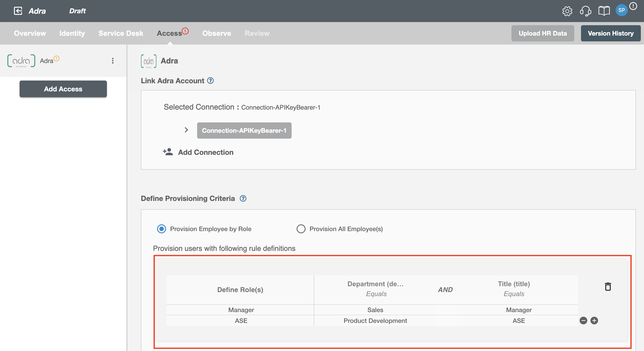
Task: Remove the ASE rule row with minus
Action: pyautogui.click(x=583, y=320)
